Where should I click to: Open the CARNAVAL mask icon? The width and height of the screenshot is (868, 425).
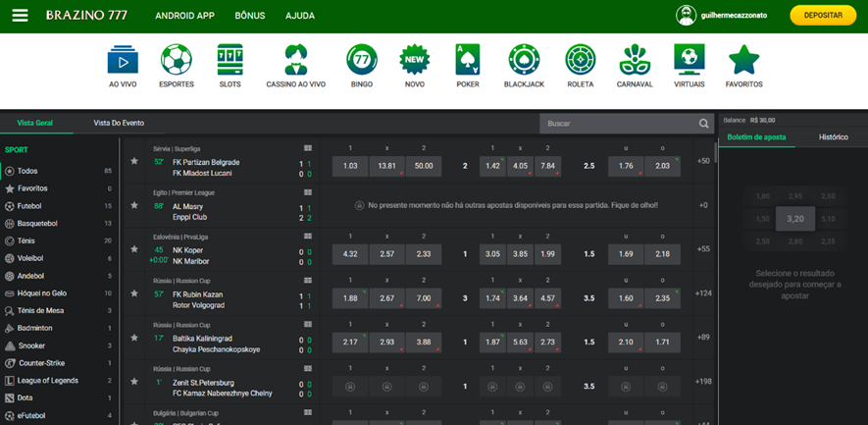tap(635, 60)
